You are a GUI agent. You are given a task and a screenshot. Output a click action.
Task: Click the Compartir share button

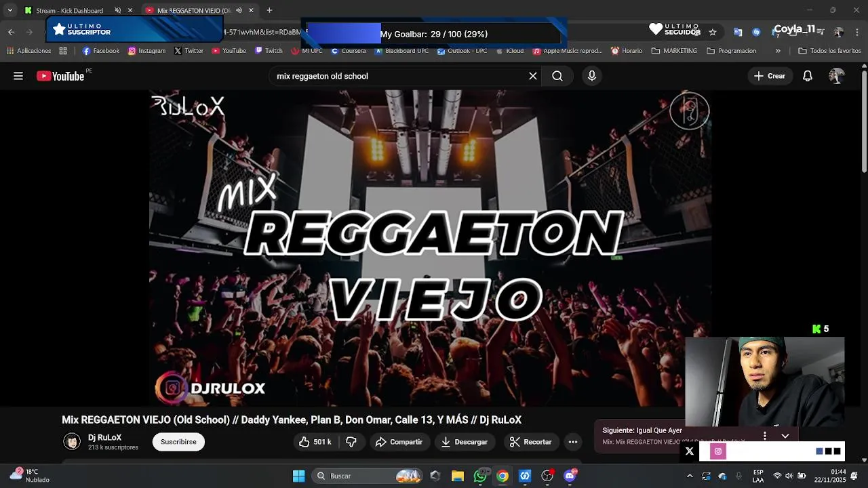(399, 442)
